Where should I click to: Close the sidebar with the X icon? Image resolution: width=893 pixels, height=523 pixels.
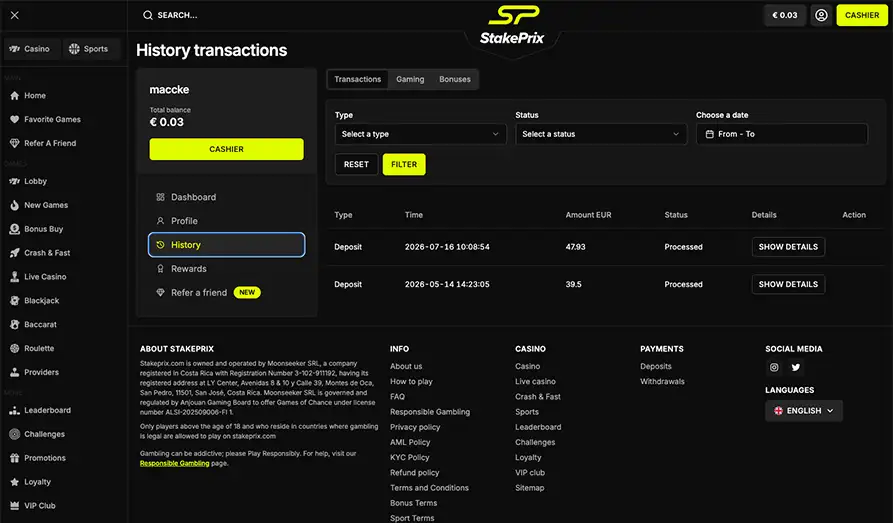(15, 15)
